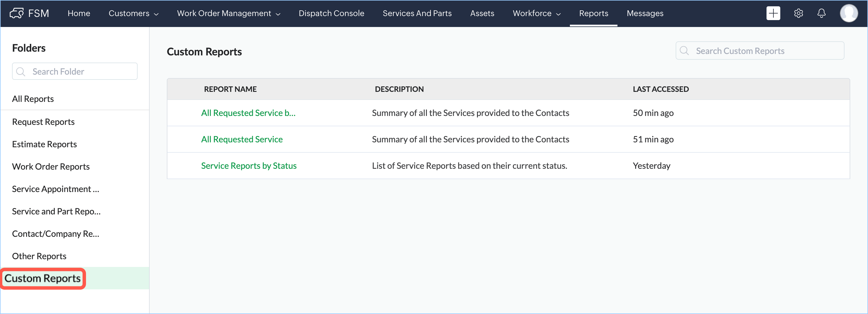Open the Services And Parts tab
This screenshot has height=314, width=868.
coord(417,13)
